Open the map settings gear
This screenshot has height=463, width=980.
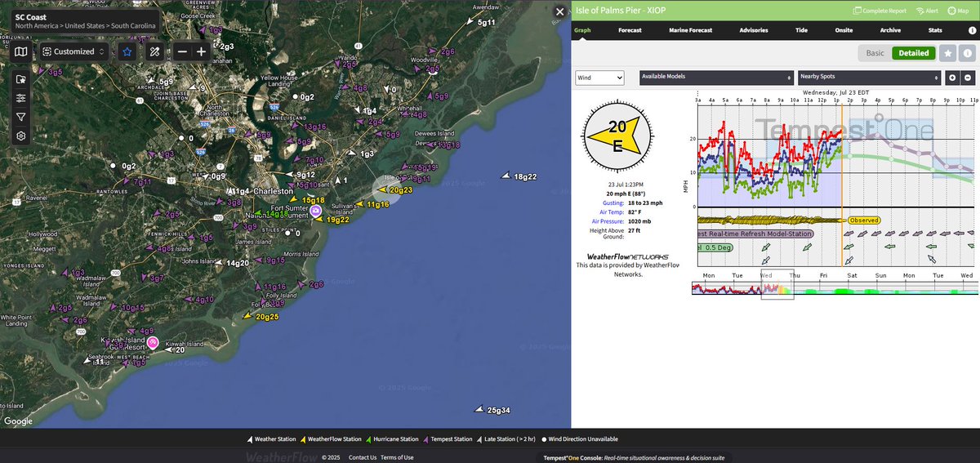(x=21, y=136)
